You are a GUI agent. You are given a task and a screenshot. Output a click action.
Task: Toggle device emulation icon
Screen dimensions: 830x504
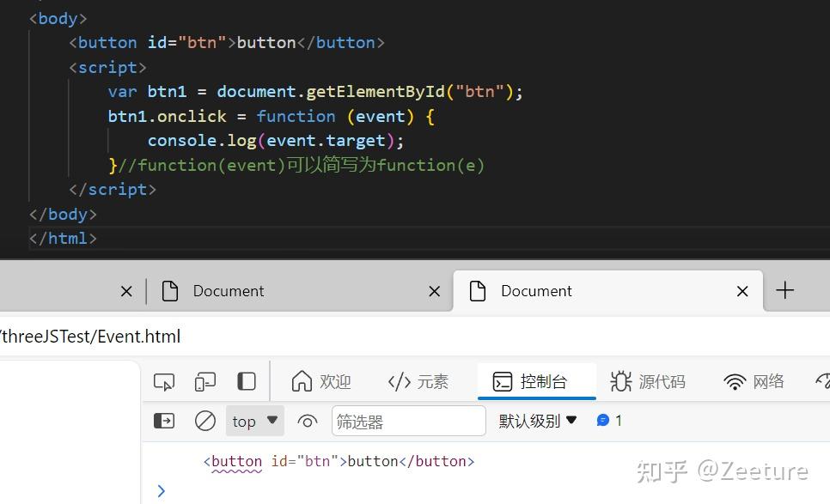tap(204, 381)
